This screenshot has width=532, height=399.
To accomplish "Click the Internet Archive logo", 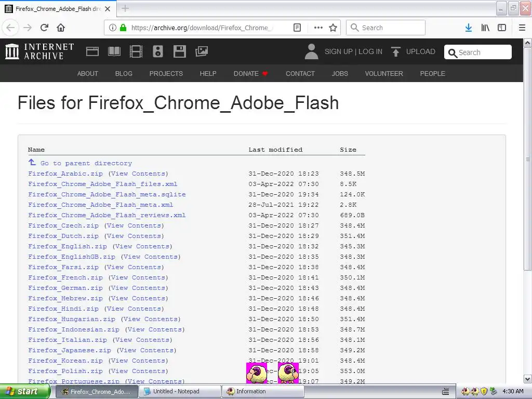I will click(39, 51).
